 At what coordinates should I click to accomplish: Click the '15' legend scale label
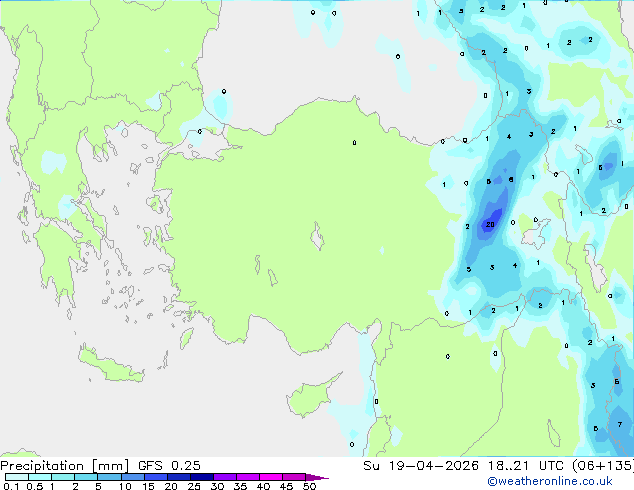point(148,486)
